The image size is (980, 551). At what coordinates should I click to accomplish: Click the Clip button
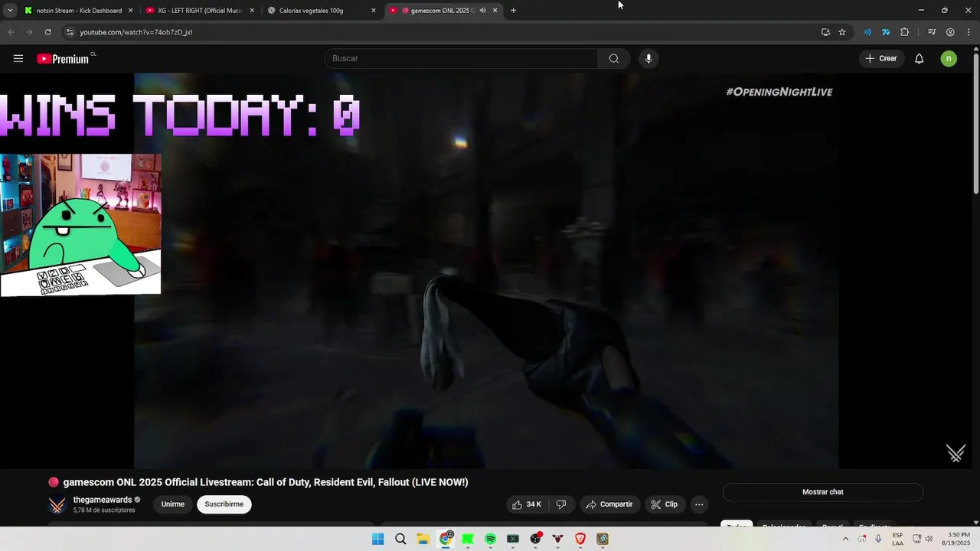665,504
